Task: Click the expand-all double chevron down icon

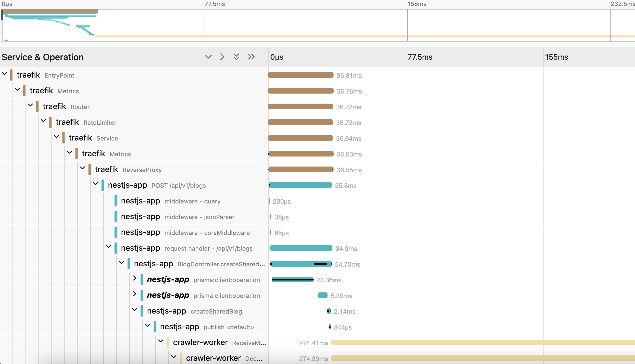Action: click(236, 57)
